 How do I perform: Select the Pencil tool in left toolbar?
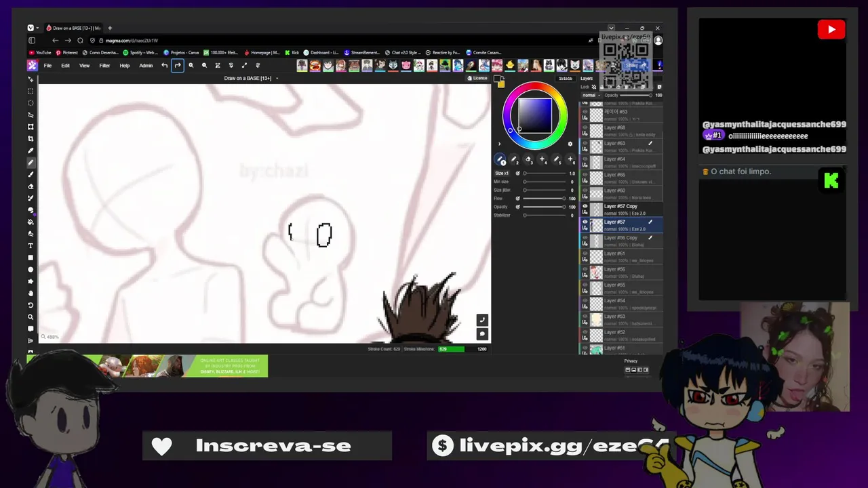[31, 163]
